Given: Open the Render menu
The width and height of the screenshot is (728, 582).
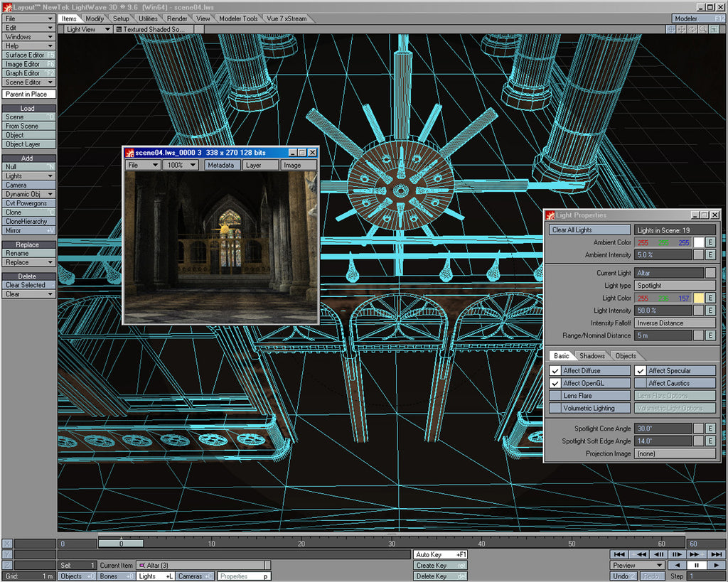Looking at the screenshot, I should tap(176, 18).
